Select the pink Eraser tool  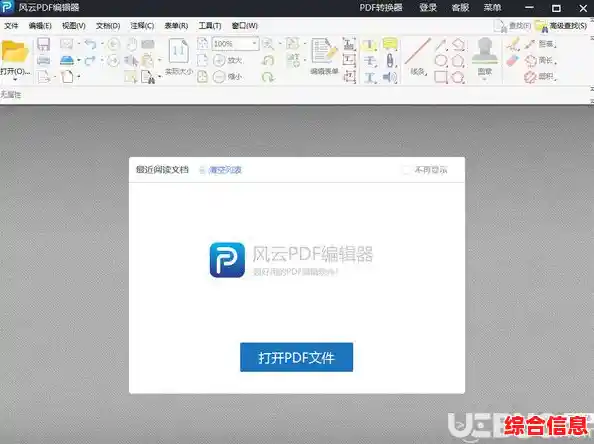pos(513,61)
